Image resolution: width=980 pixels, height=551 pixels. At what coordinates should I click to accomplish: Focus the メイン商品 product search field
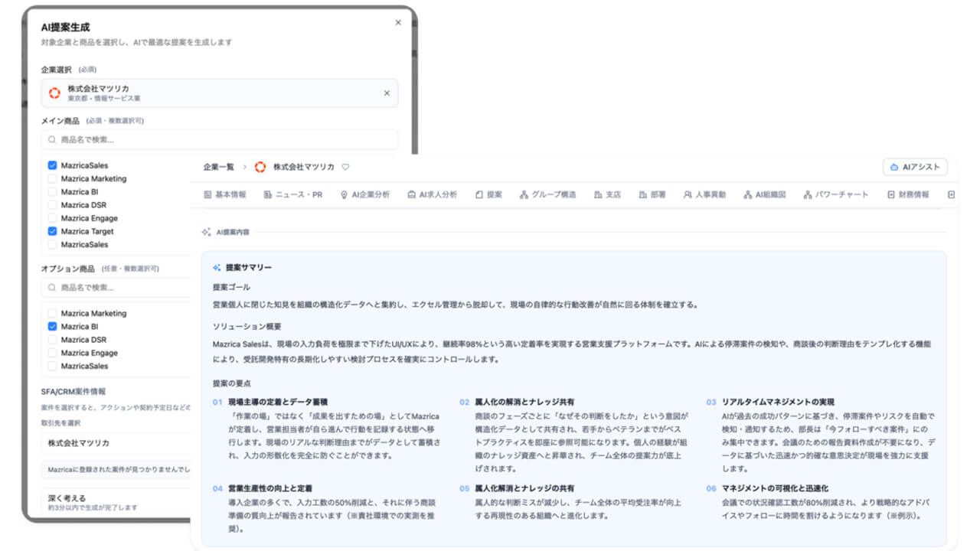[x=220, y=140]
